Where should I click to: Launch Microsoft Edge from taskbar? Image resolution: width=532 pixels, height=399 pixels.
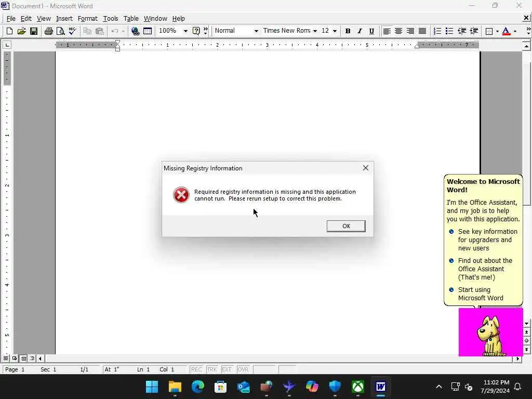pos(198,387)
